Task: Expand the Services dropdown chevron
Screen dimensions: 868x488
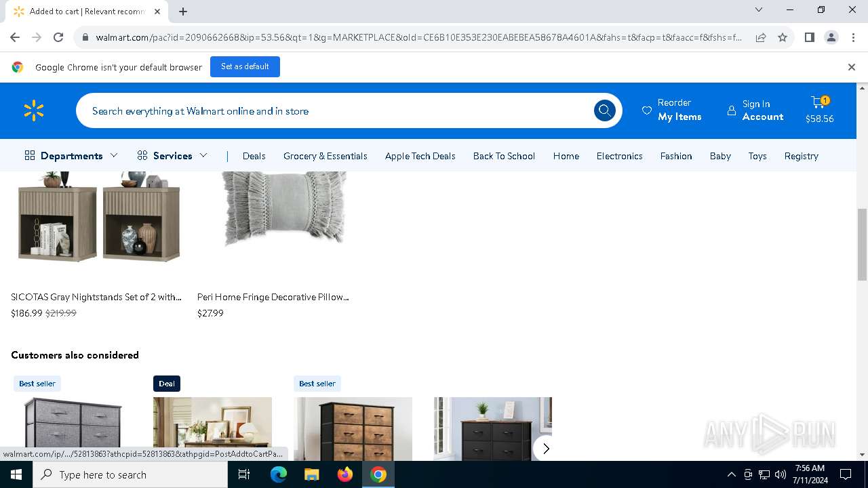Action: tap(203, 155)
